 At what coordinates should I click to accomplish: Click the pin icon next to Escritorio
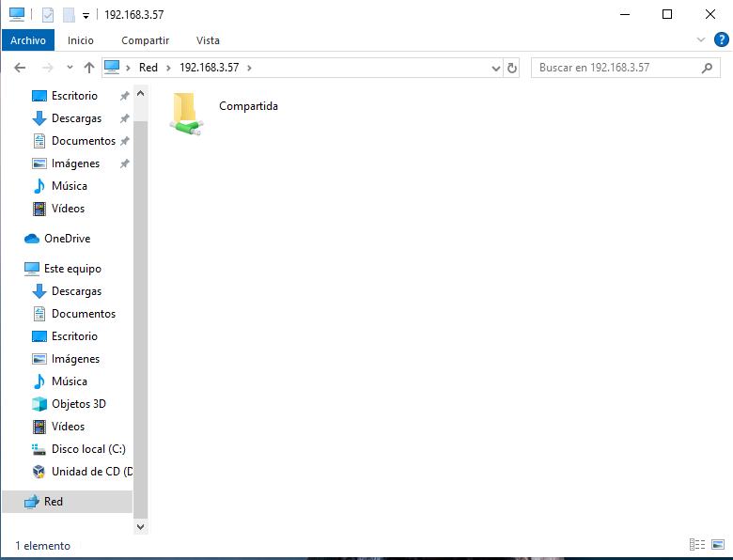(x=124, y=96)
